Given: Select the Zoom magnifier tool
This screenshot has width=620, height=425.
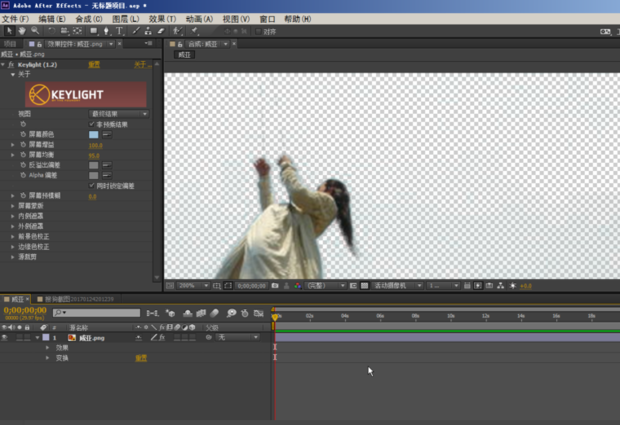Looking at the screenshot, I should pos(35,31).
